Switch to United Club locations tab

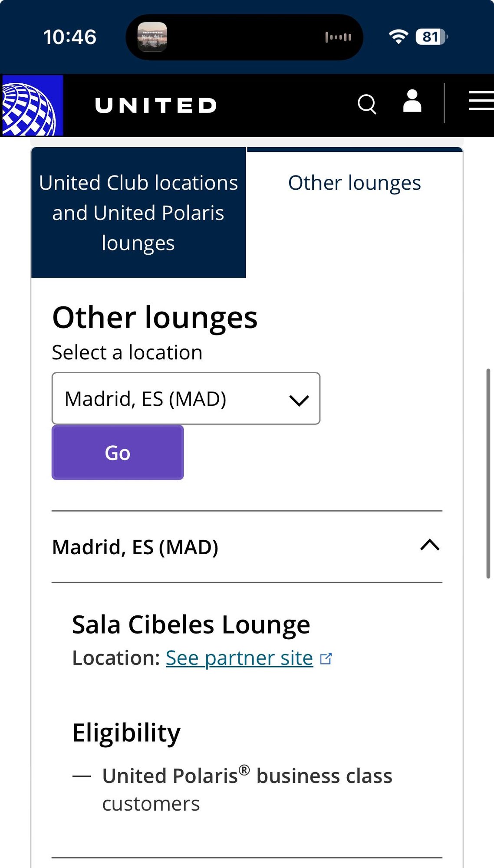pyautogui.click(x=138, y=213)
